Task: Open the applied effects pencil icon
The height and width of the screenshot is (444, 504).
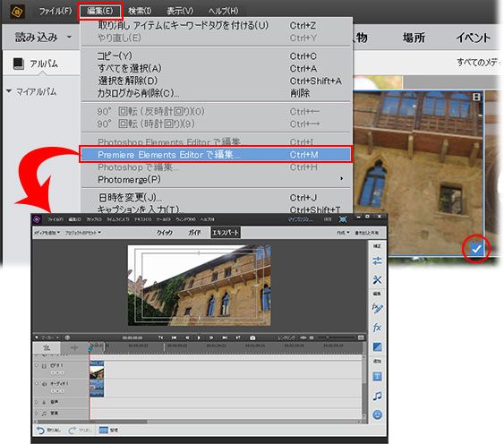Action: (x=377, y=308)
